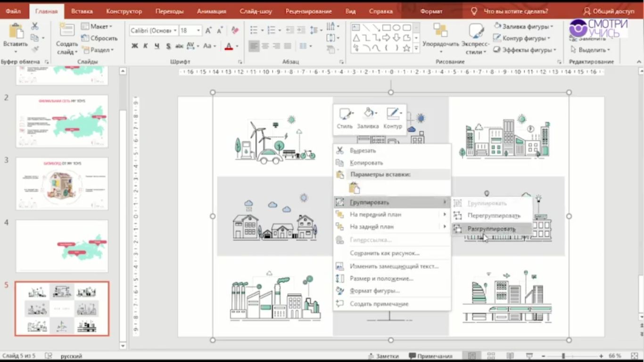Select the rectangle shape in shapes gallery

click(x=386, y=28)
